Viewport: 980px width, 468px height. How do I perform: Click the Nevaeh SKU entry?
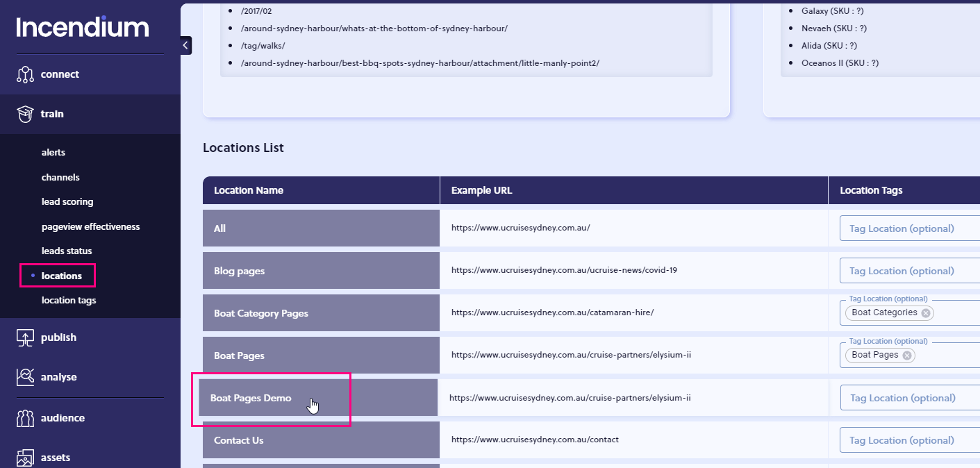(834, 28)
